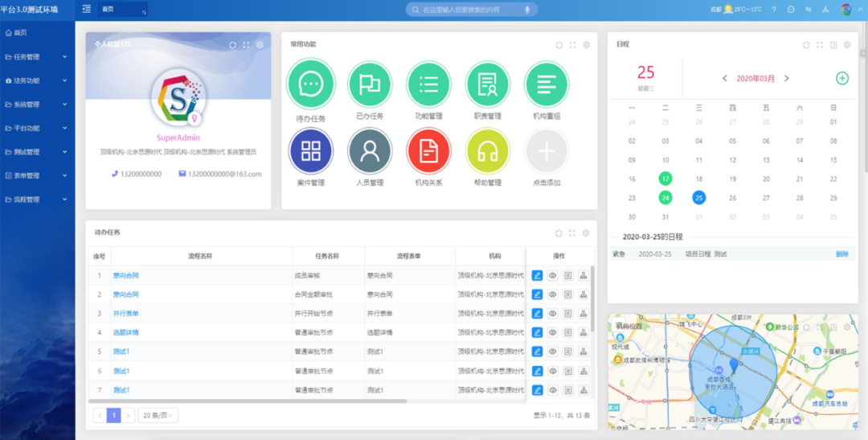Toggle fullscreen on the 常用功能 panel

click(x=572, y=45)
